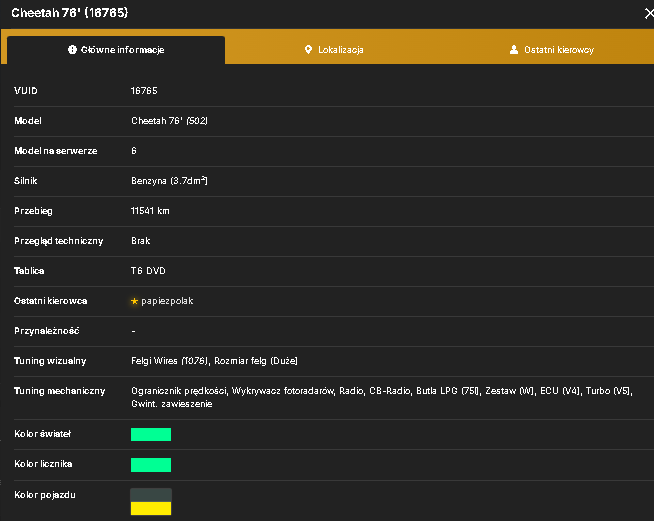The image size is (654, 521).
Task: Open the Ostatni kierowcy tab
Action: pyautogui.click(x=551, y=50)
